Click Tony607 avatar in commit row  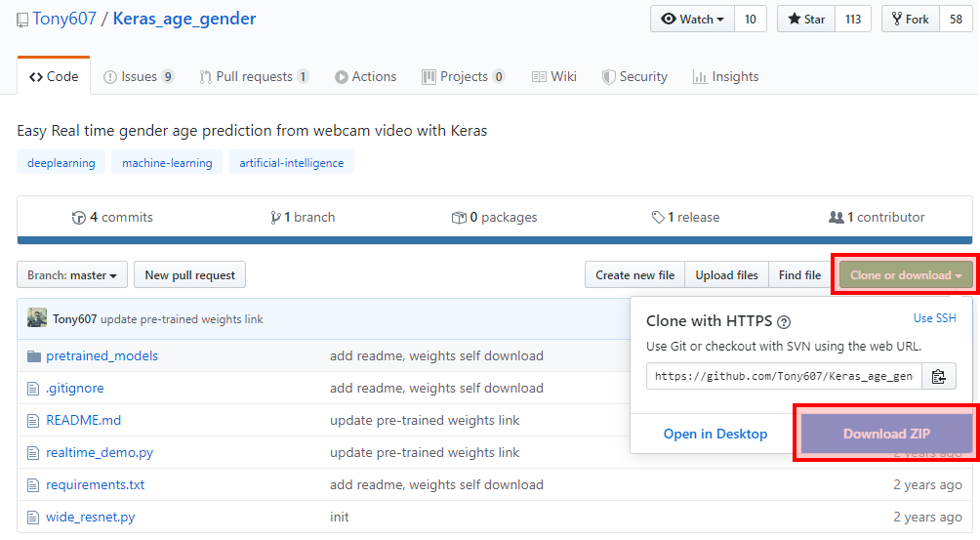pyautogui.click(x=37, y=317)
